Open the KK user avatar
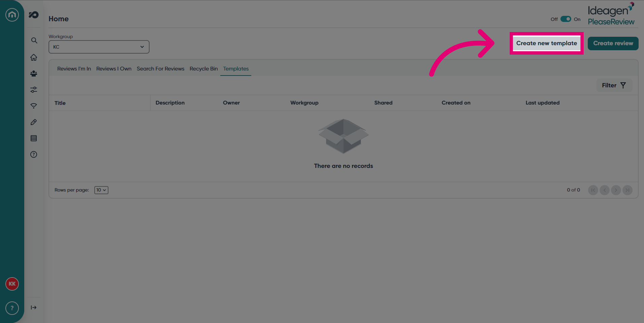 pos(12,284)
